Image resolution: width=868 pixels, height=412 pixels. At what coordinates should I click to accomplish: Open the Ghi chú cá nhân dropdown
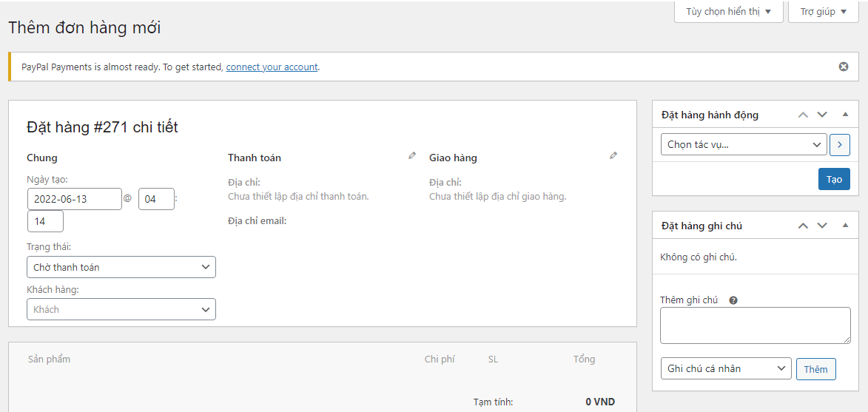pos(725,368)
